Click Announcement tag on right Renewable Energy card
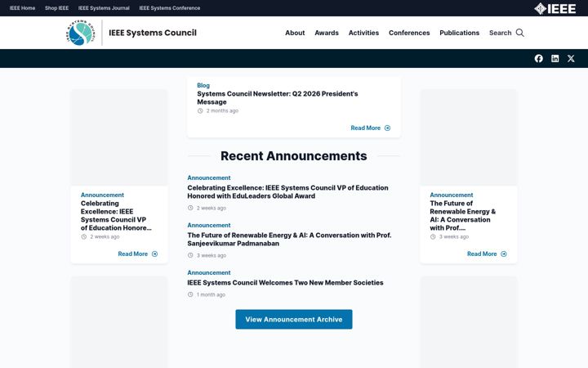 (451, 195)
